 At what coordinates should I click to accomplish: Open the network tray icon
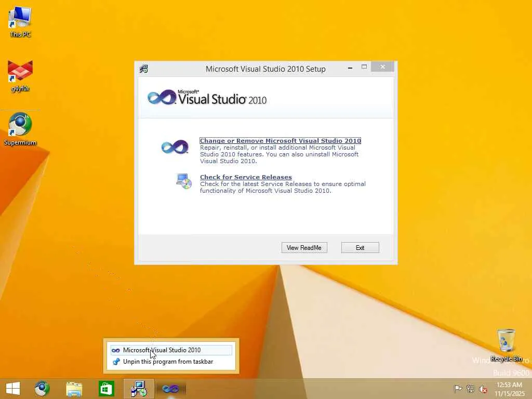[x=470, y=389]
